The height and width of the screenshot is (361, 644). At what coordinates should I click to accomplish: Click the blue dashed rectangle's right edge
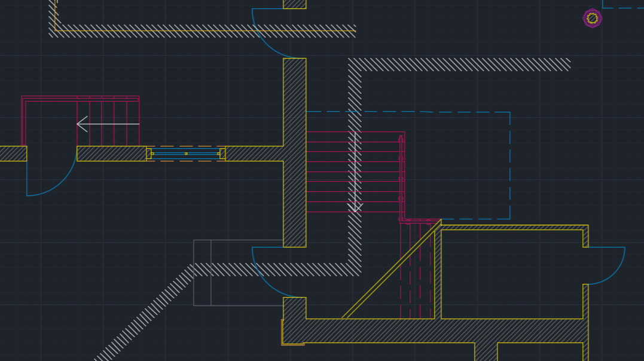[x=509, y=167]
